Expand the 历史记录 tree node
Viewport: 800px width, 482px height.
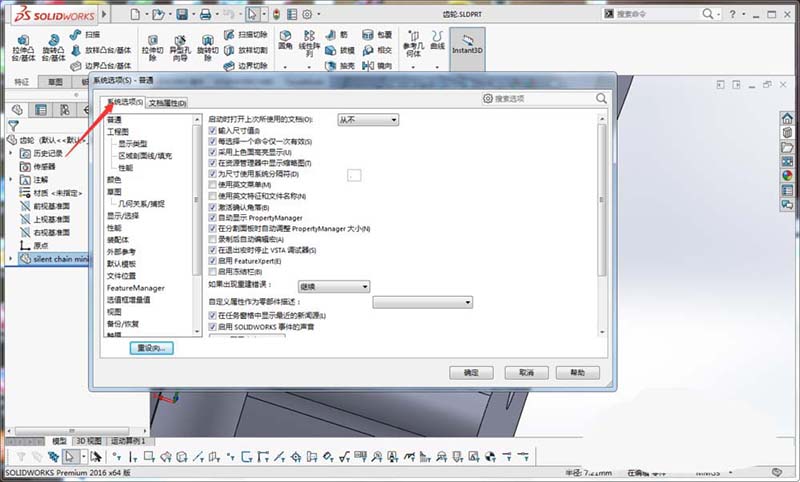click(x=11, y=153)
